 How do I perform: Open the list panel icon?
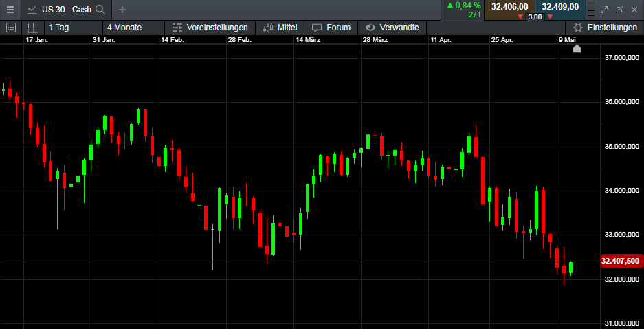click(10, 28)
